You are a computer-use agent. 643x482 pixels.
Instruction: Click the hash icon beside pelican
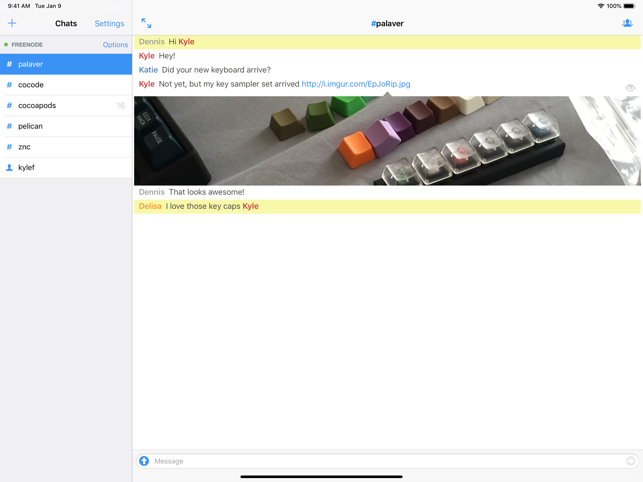pyautogui.click(x=9, y=126)
